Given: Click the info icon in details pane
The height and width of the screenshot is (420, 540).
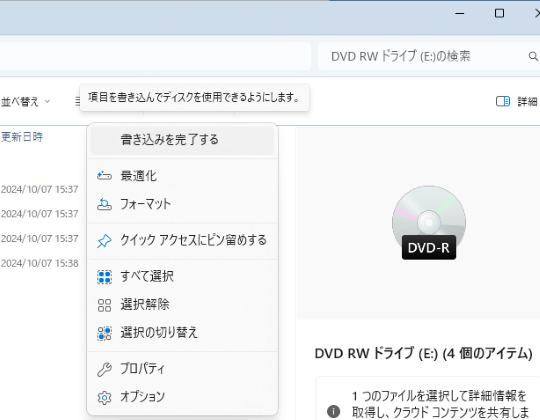Looking at the screenshot, I should tap(333, 411).
